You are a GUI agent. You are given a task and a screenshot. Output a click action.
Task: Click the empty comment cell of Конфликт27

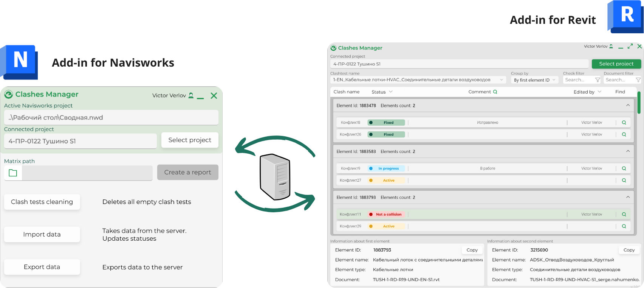(x=488, y=181)
